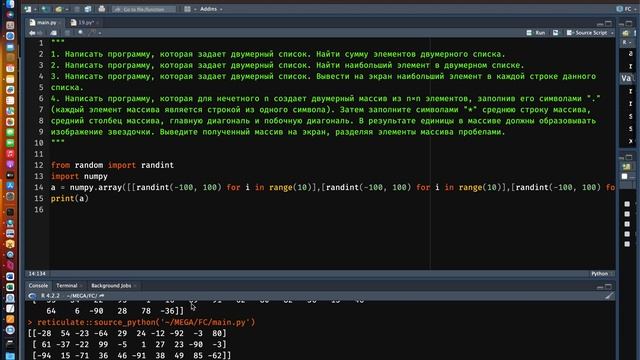This screenshot has height=360, width=640.
Task: Click the 'import numpy' code line
Action: point(79,176)
